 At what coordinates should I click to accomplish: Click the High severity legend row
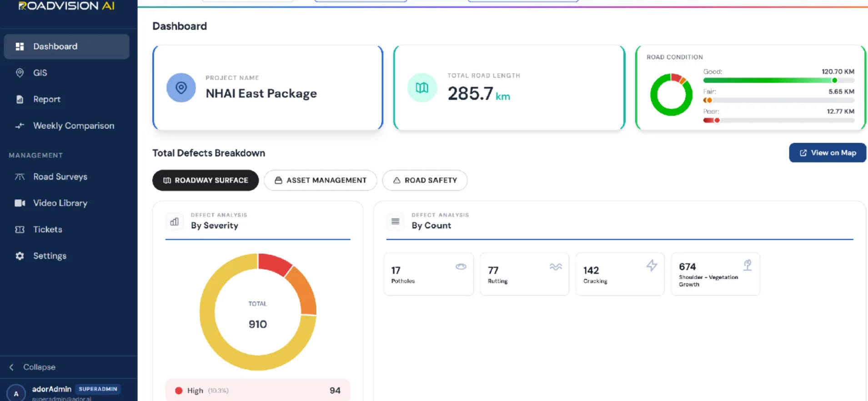pyautogui.click(x=258, y=391)
